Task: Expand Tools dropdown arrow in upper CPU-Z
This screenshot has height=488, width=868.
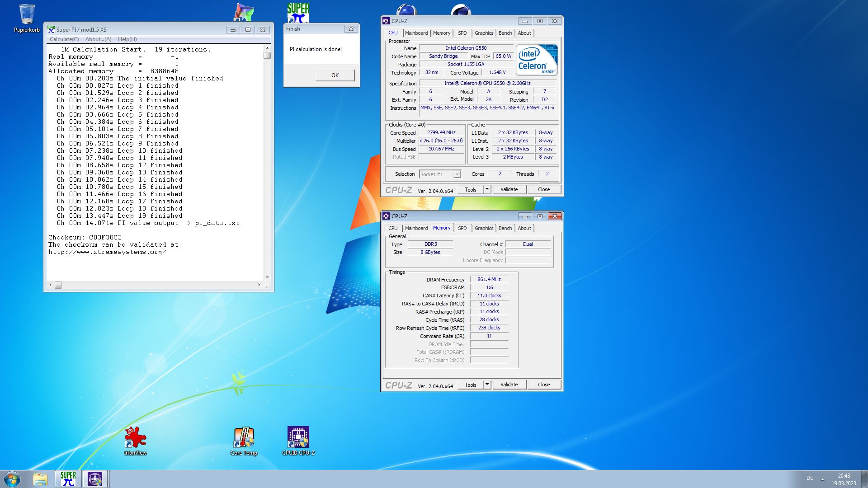Action: coord(487,189)
